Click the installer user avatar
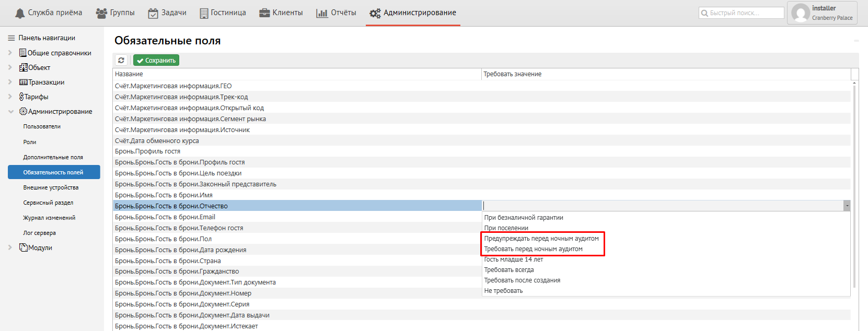The width and height of the screenshot is (868, 331). coord(801,13)
